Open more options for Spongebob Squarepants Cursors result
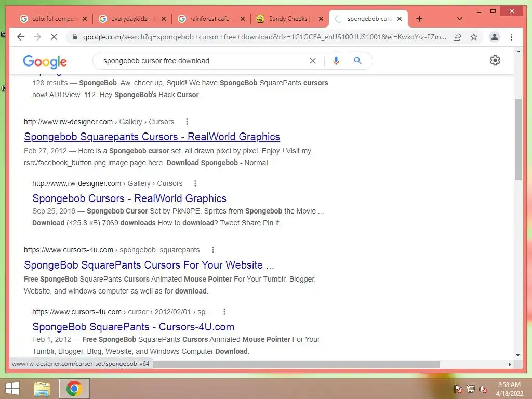 click(187, 122)
